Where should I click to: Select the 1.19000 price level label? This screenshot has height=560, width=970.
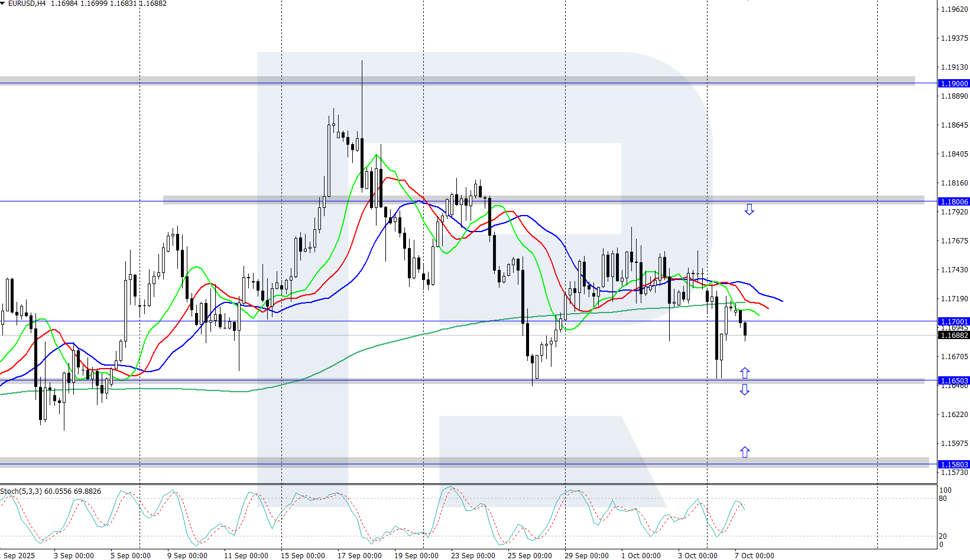tap(954, 84)
